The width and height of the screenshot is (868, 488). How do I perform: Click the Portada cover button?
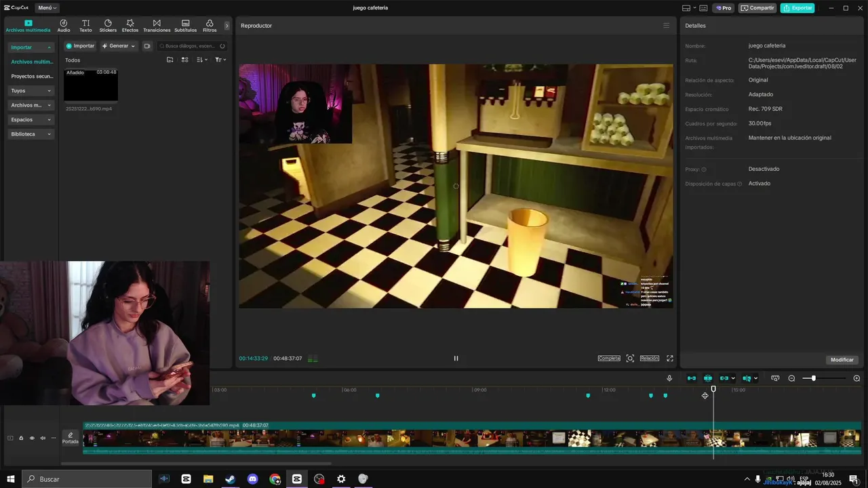pyautogui.click(x=71, y=438)
